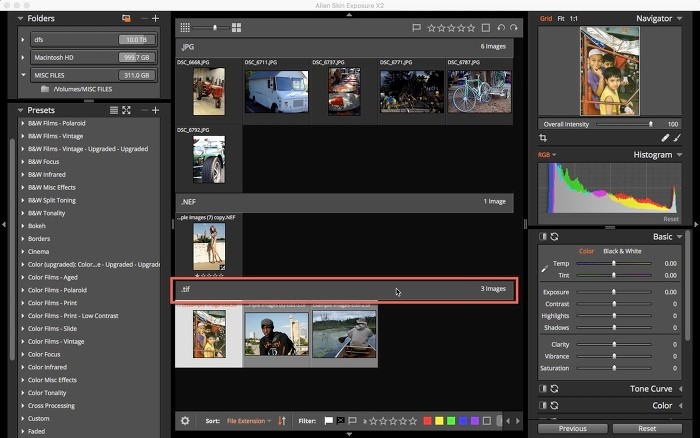This screenshot has width=700, height=438.
Task: Collapse the Histogram panel
Action: pos(680,155)
